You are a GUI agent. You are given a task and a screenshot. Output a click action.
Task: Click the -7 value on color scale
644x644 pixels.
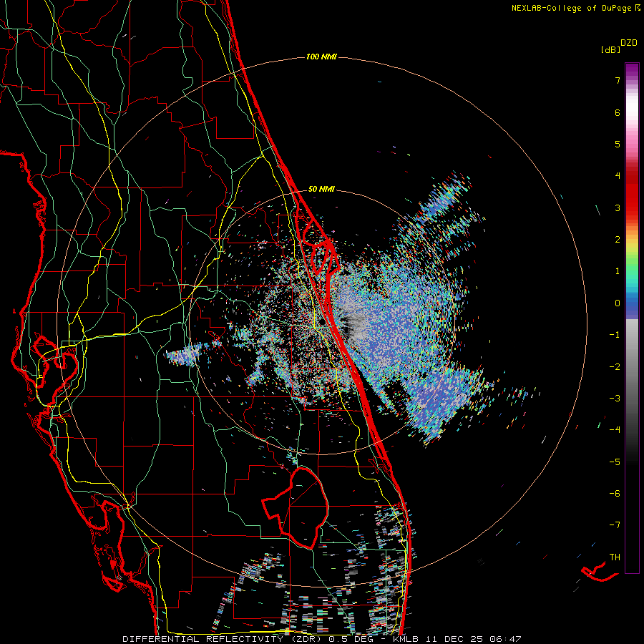tap(615, 525)
